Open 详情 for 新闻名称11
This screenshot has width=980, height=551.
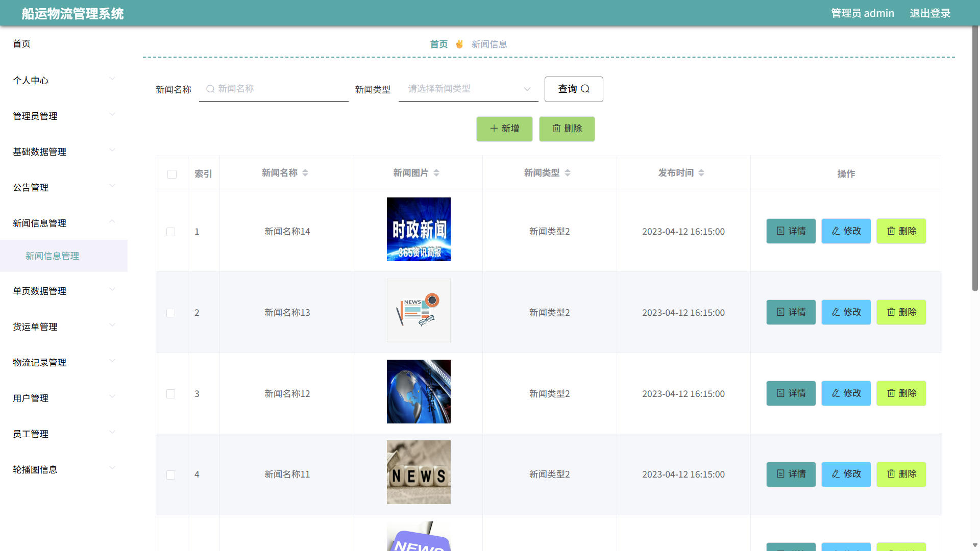[791, 474]
